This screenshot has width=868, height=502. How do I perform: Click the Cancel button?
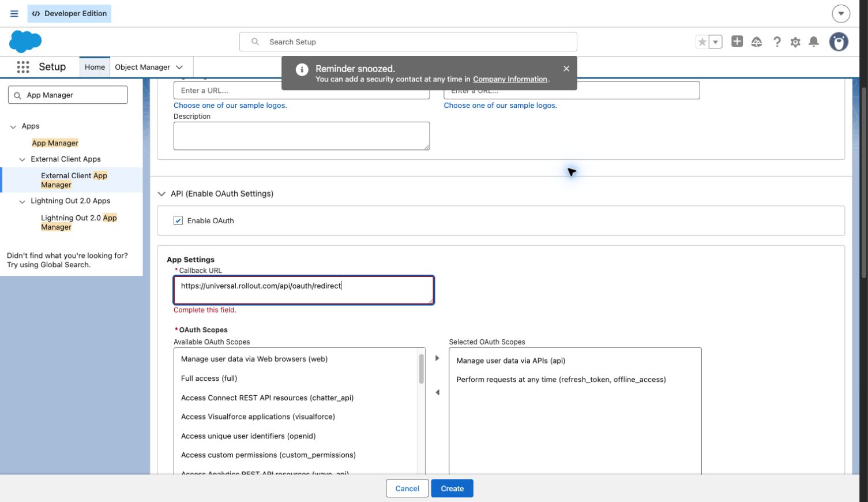click(407, 489)
